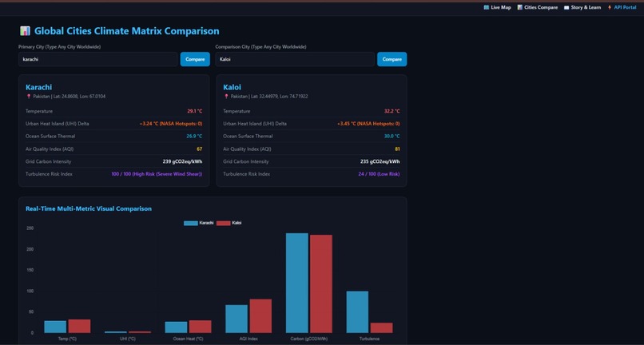Click Kaloi temperature value 32.2 °C
The width and height of the screenshot is (644, 345).
pyautogui.click(x=392, y=111)
